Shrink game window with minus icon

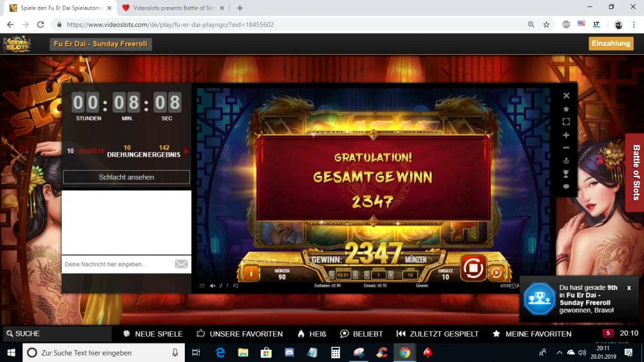click(566, 148)
